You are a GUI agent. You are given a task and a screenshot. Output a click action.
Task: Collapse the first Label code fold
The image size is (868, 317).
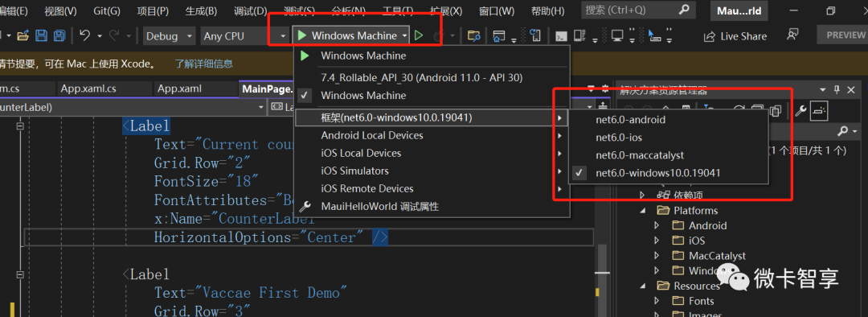(21, 126)
